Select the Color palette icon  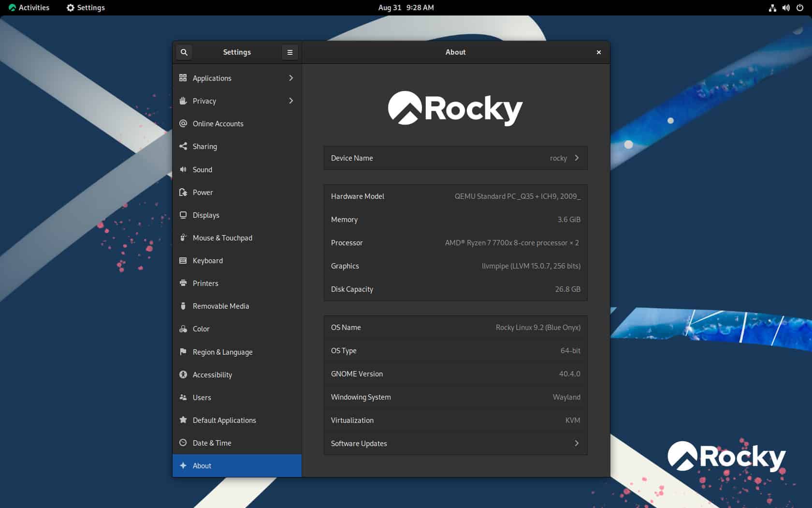pos(183,329)
